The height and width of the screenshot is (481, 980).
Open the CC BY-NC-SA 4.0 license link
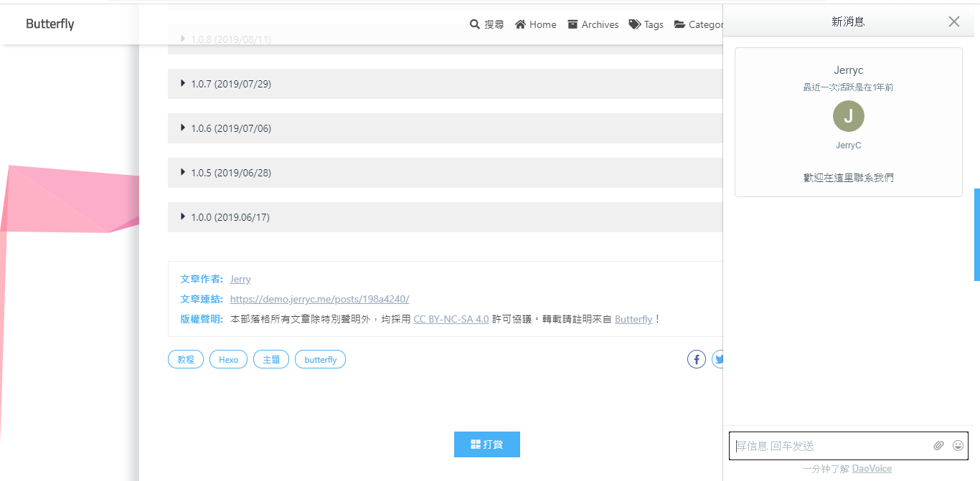[451, 319]
